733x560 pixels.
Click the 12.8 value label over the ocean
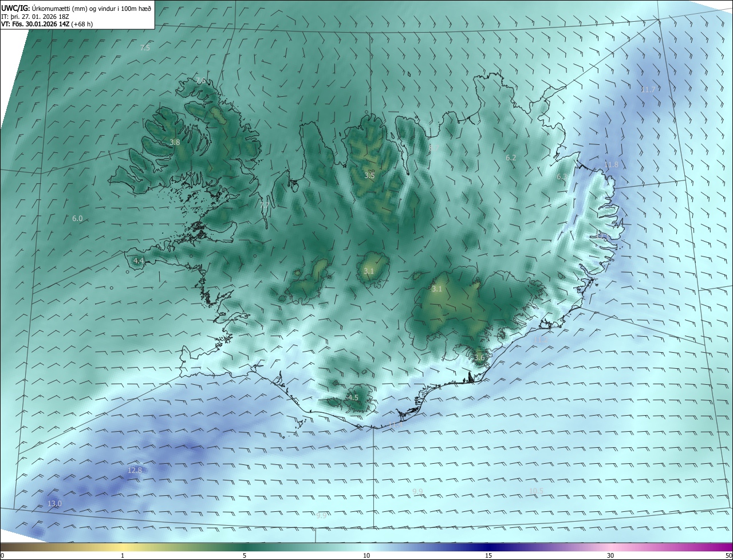pyautogui.click(x=134, y=471)
